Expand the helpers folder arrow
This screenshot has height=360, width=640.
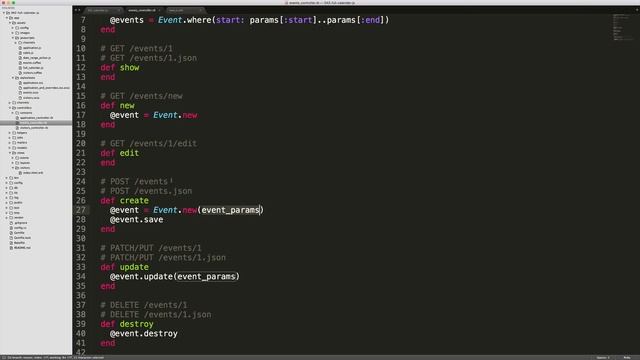pos(10,133)
